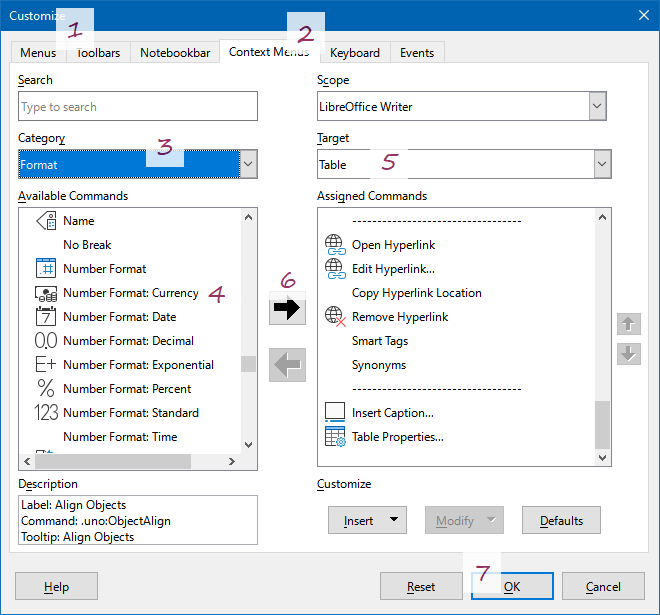Click the Remove Hyperlink icon

point(335,317)
